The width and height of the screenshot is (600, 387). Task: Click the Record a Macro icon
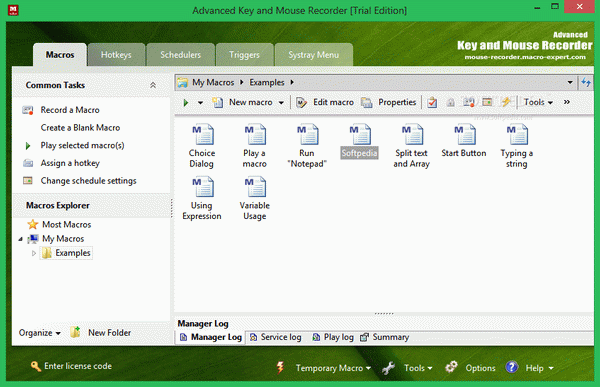click(28, 110)
